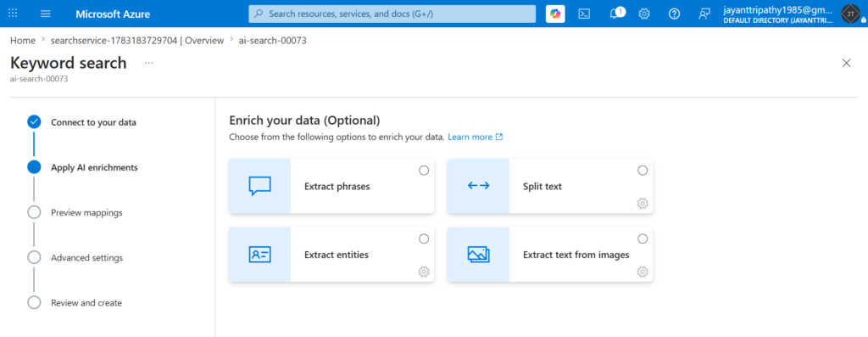
Task: Open the Azure portal apps grid icon
Action: point(14,14)
